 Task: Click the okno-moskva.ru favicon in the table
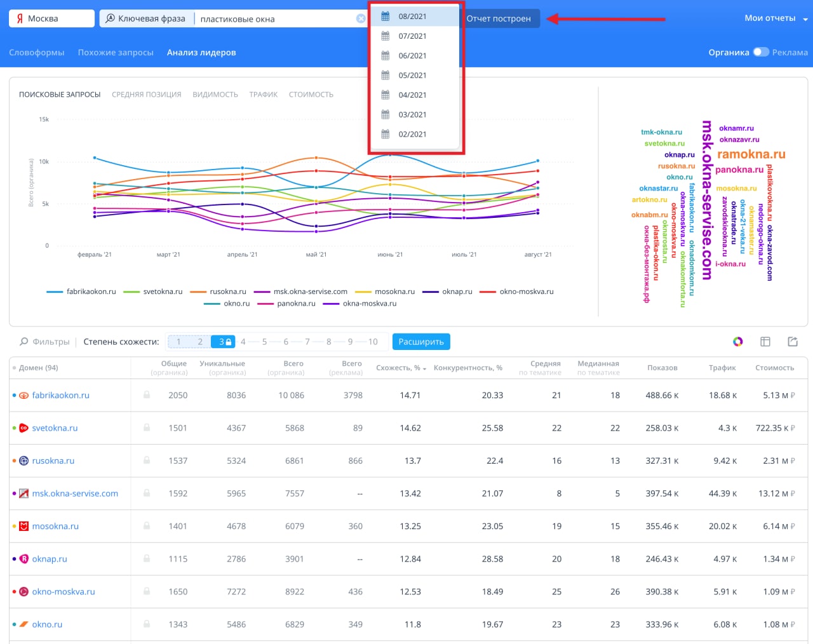24,591
